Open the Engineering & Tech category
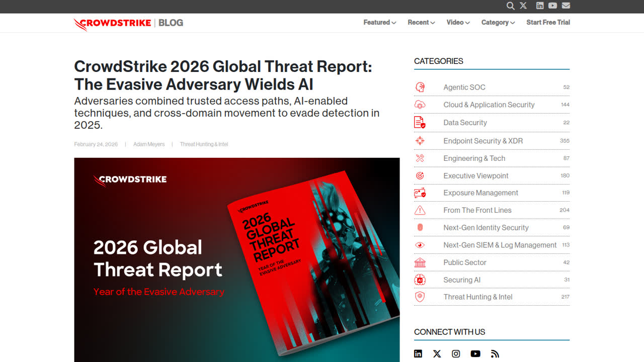The height and width of the screenshot is (362, 644). pos(474,158)
